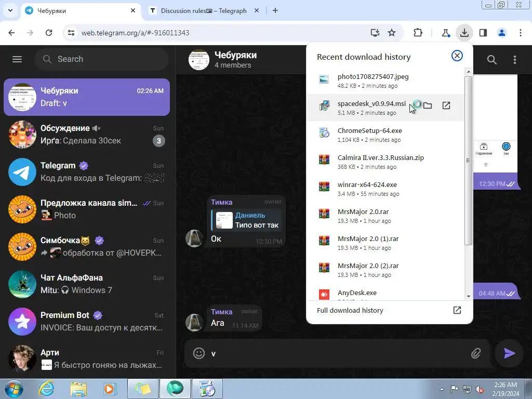Open photo1708275407.jpeg download entry
This screenshot has height=399, width=532.
385,81
